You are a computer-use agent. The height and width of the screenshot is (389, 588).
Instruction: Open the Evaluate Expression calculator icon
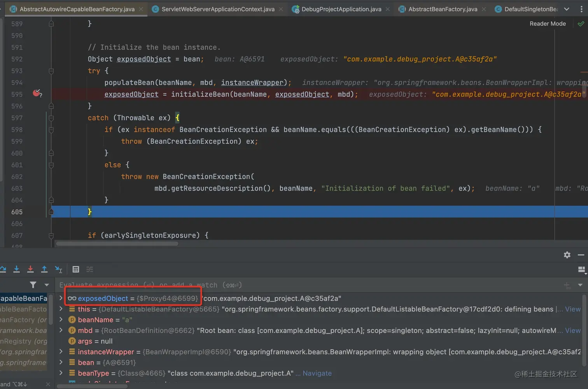(76, 269)
